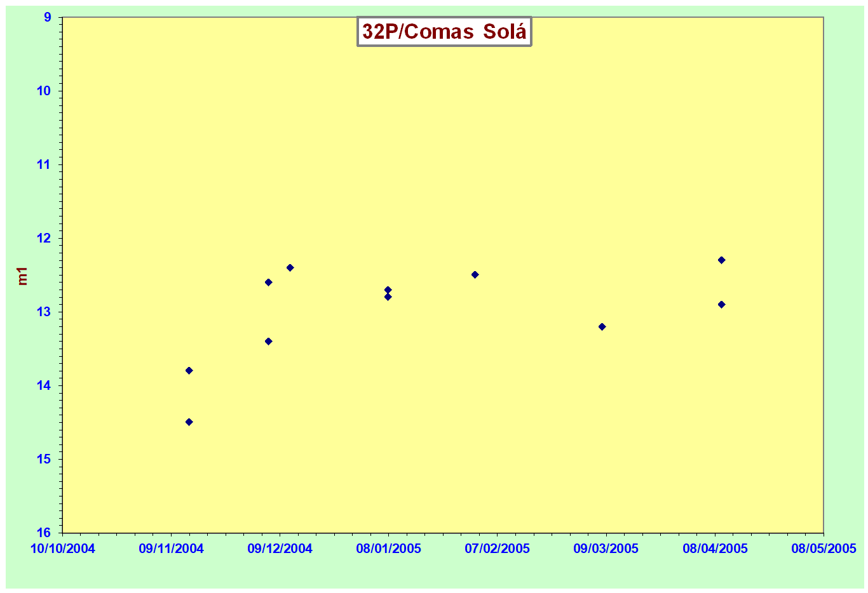
Task: Select the y-axis value 13
Action: coord(44,312)
